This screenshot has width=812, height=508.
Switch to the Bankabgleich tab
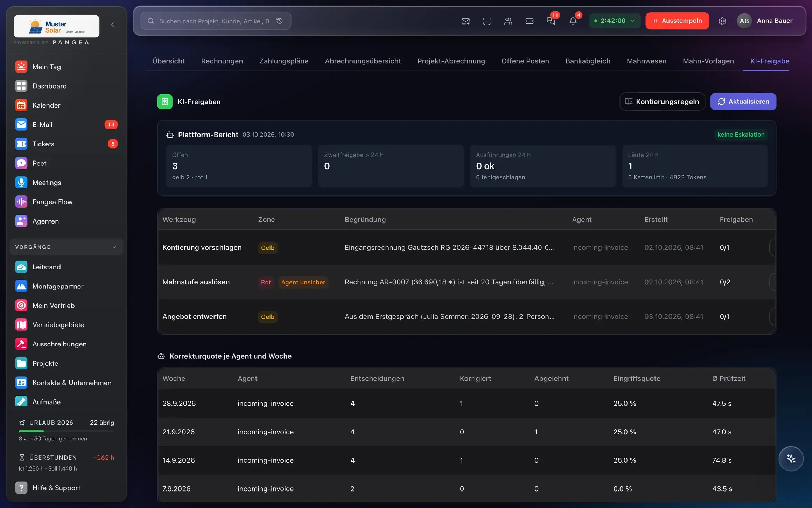[x=588, y=61]
